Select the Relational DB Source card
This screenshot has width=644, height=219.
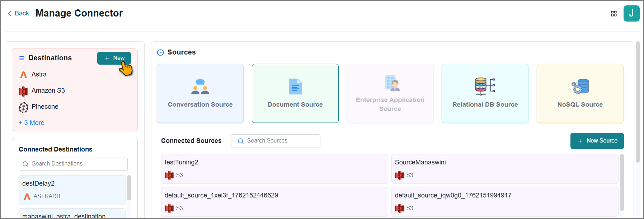click(x=485, y=93)
